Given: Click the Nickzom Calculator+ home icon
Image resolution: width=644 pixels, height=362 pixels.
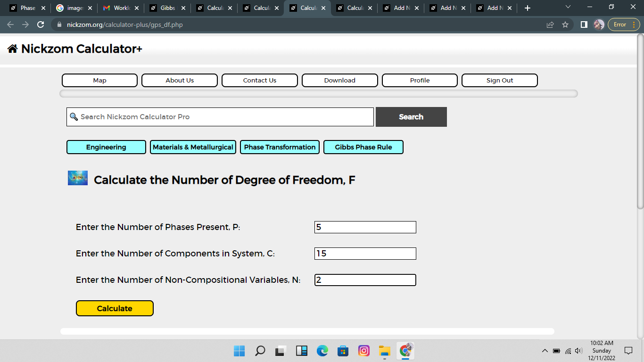Looking at the screenshot, I should click(13, 49).
